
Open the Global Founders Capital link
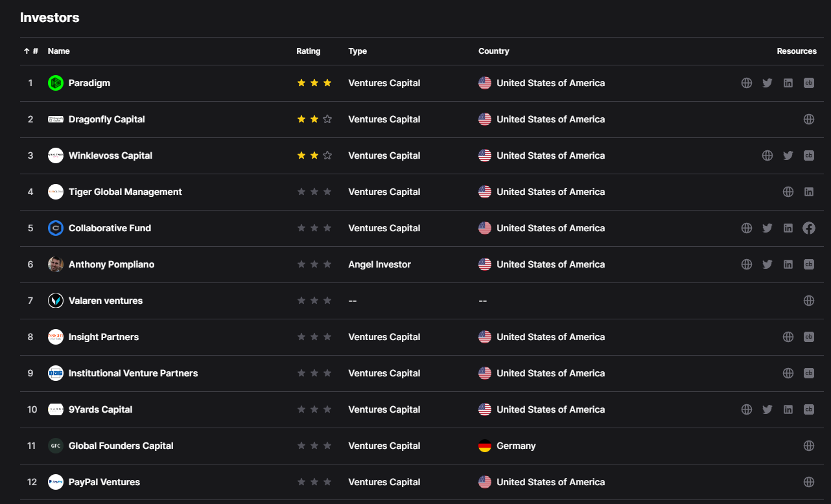[121, 446]
